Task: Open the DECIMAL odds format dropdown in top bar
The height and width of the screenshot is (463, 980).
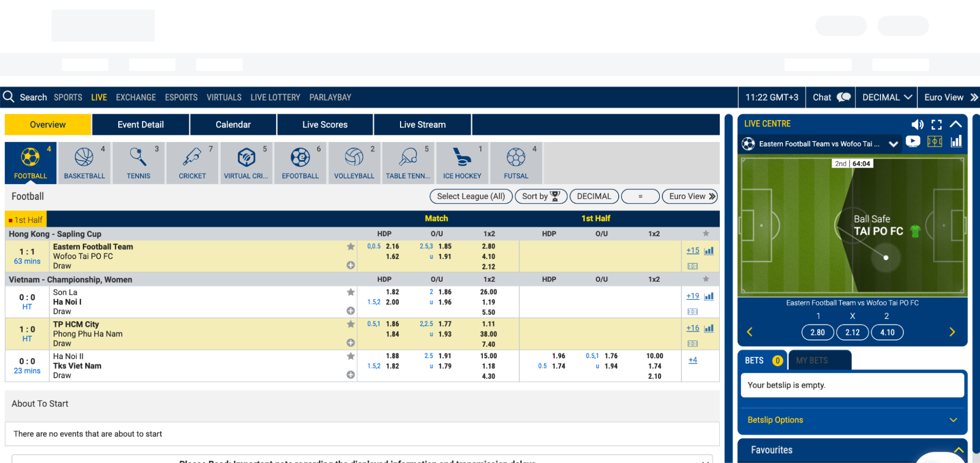Action: [x=887, y=97]
